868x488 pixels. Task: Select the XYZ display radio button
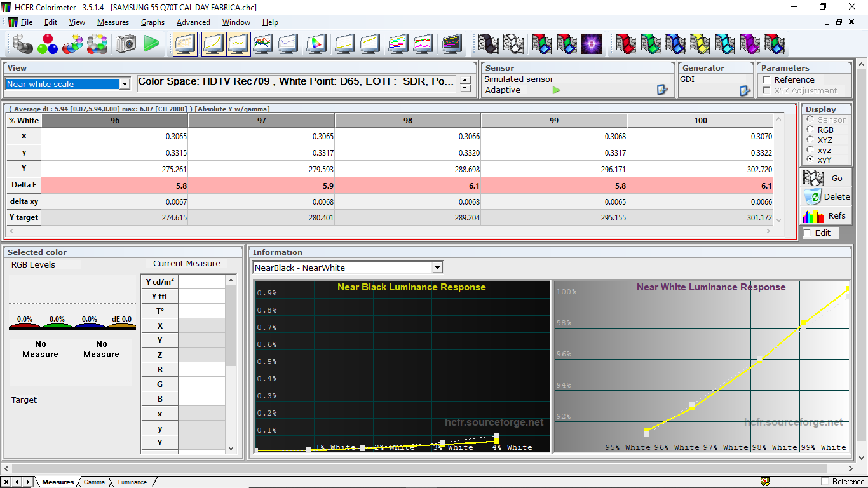click(810, 140)
